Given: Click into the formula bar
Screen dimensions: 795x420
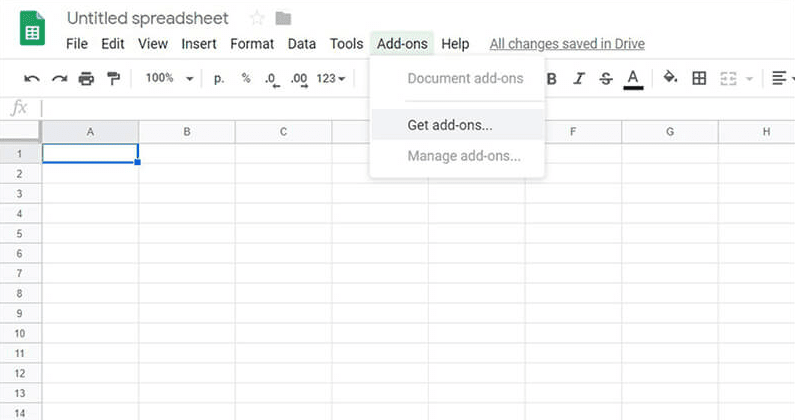Looking at the screenshot, I should (416, 108).
